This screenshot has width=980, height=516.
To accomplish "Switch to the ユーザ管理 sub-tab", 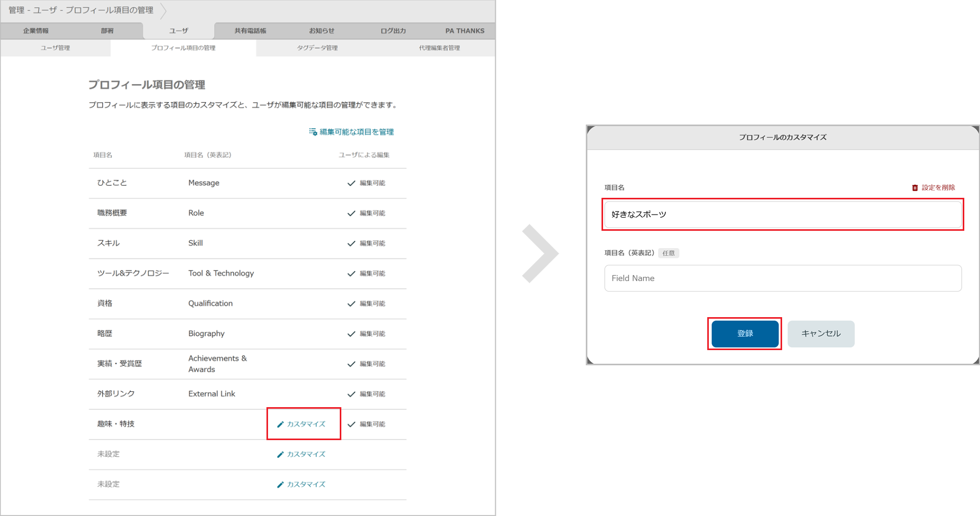I will [55, 48].
